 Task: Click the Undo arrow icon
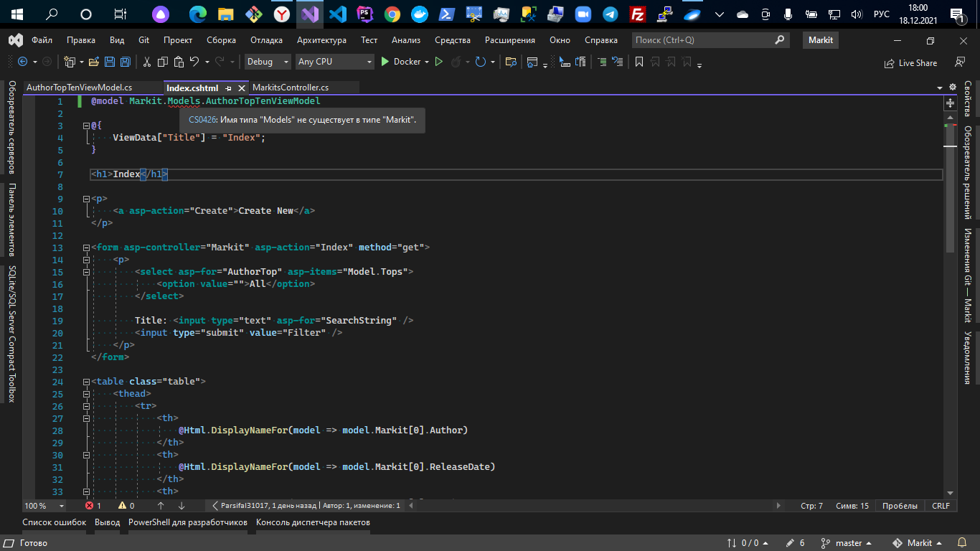coord(194,62)
